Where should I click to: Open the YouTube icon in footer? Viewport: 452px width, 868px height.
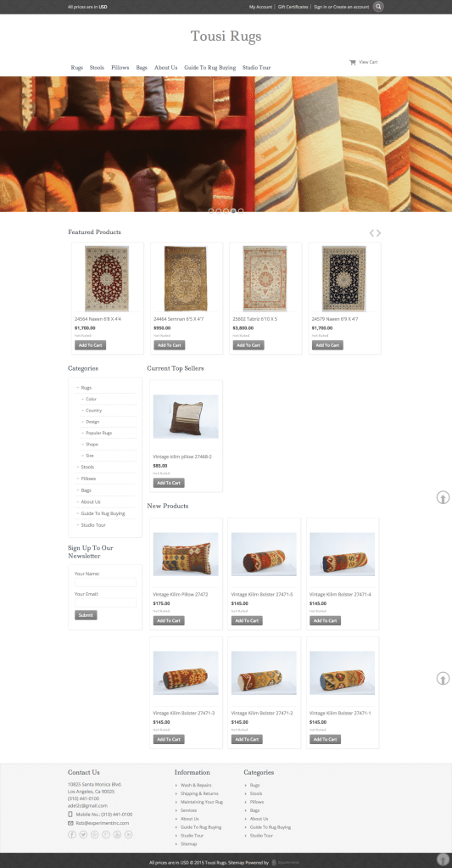[x=117, y=834]
